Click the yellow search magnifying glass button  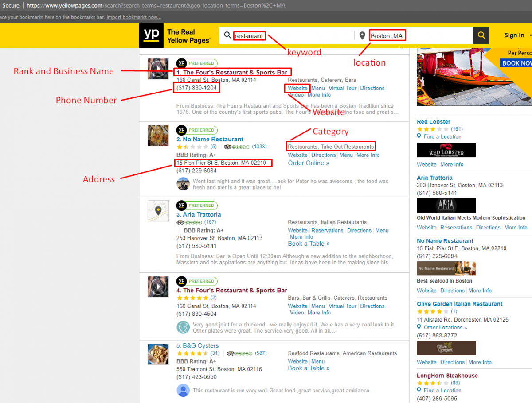coord(481,35)
